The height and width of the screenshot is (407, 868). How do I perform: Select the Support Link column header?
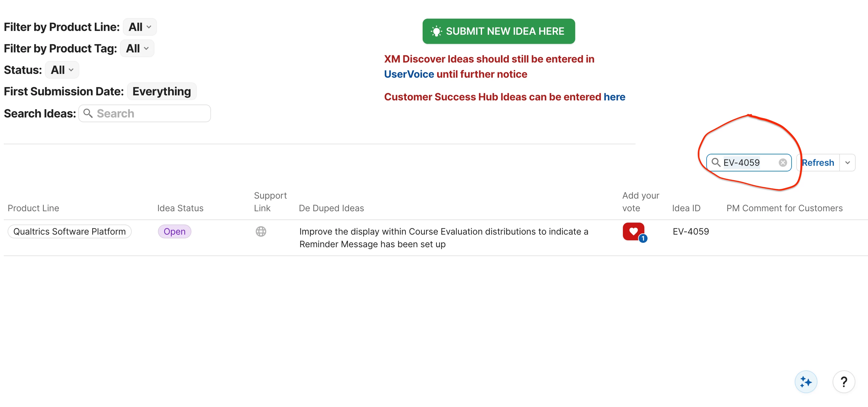(x=270, y=202)
